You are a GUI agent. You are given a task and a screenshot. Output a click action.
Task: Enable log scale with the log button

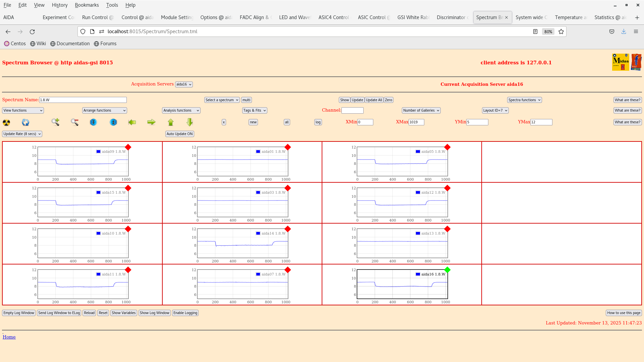[x=318, y=122]
